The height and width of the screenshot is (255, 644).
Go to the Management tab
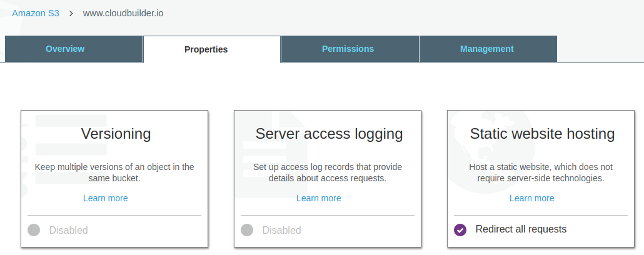tap(486, 49)
